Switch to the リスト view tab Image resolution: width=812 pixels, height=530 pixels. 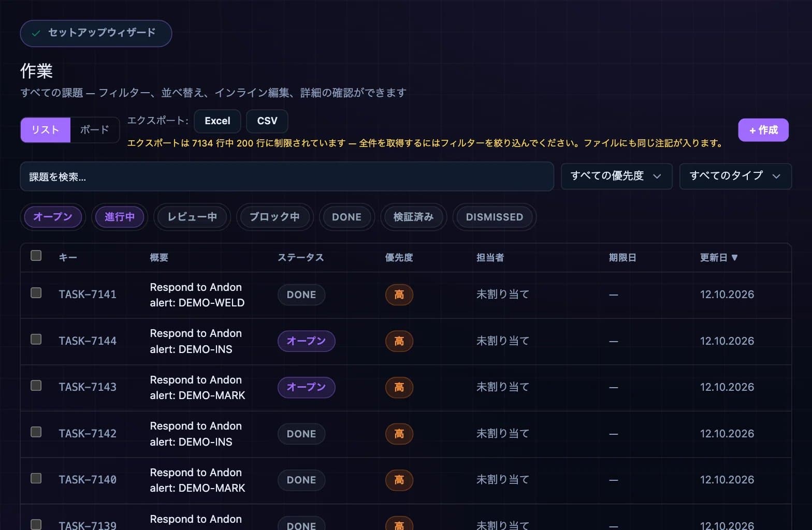point(46,130)
